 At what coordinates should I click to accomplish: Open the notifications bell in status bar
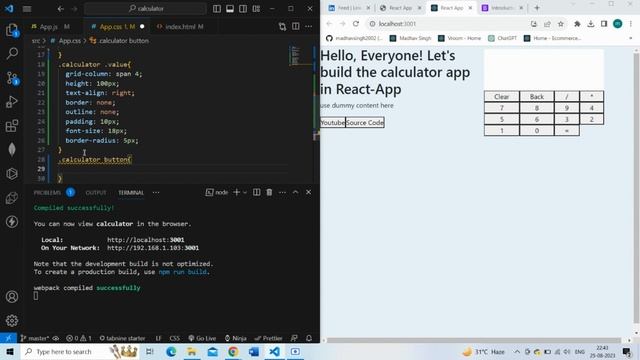[x=309, y=338]
